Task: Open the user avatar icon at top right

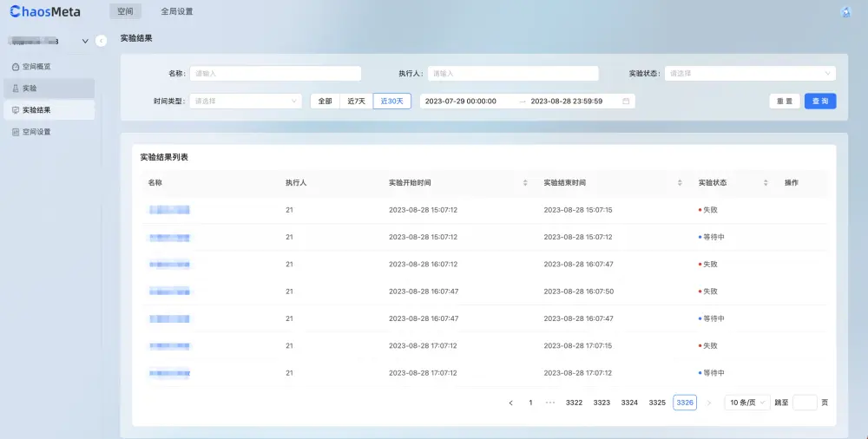Action: pyautogui.click(x=845, y=12)
